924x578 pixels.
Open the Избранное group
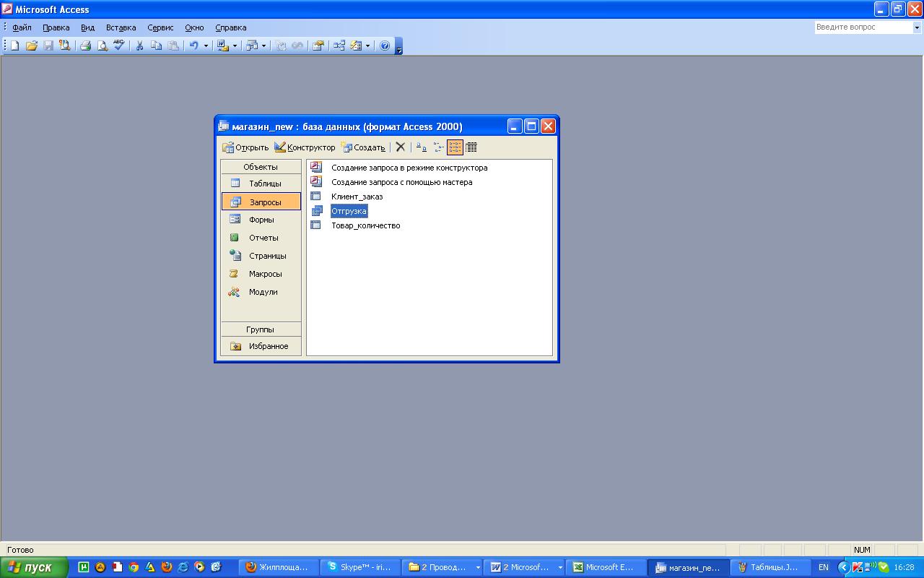pyautogui.click(x=261, y=346)
